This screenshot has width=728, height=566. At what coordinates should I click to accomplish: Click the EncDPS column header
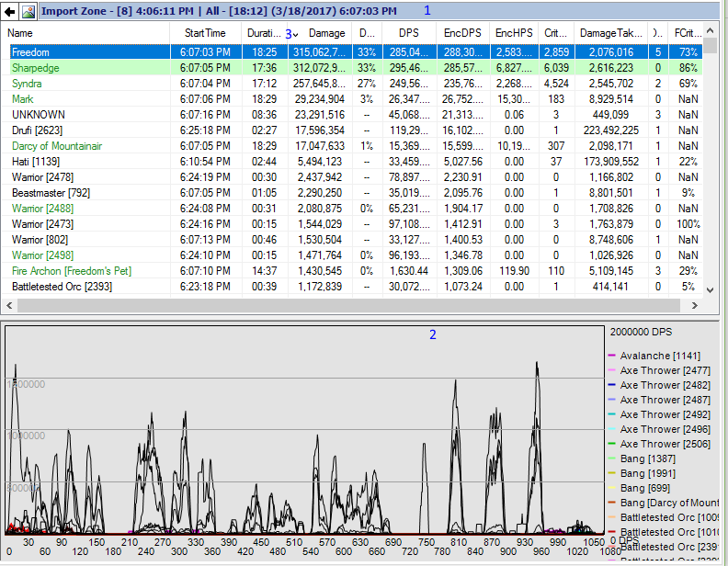point(461,33)
